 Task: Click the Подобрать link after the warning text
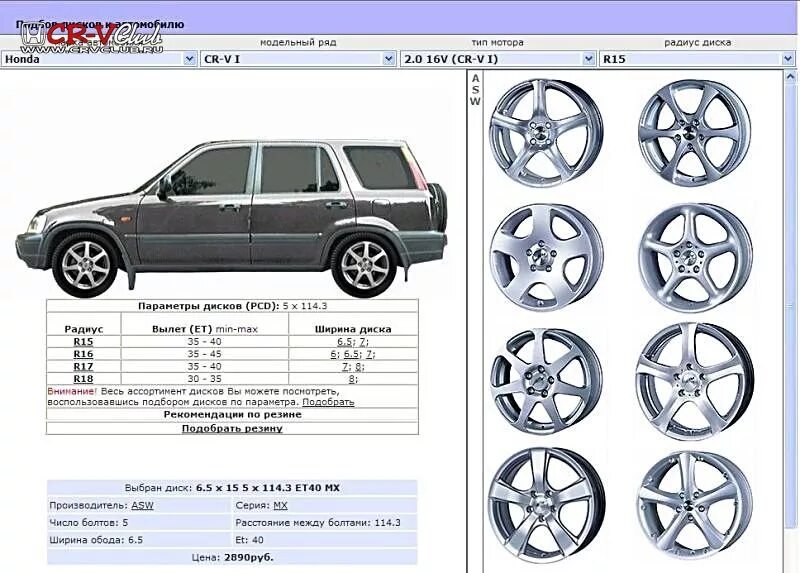coord(328,402)
